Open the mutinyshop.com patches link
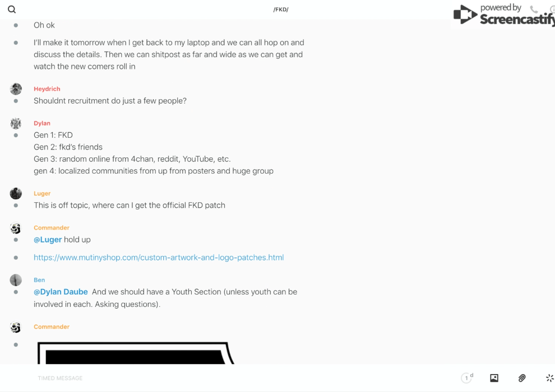555x392 pixels. [x=159, y=258]
